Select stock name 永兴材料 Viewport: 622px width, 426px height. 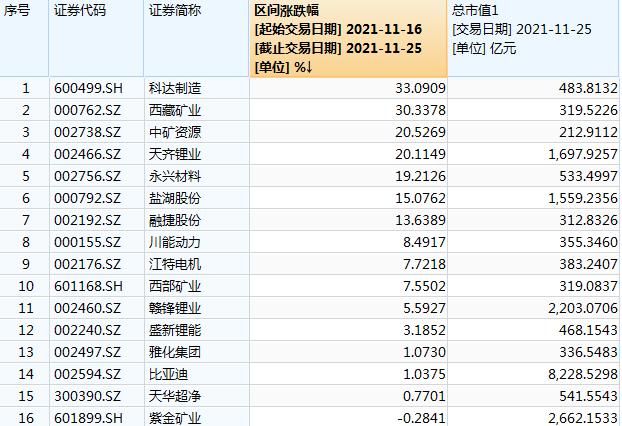pyautogui.click(x=175, y=176)
